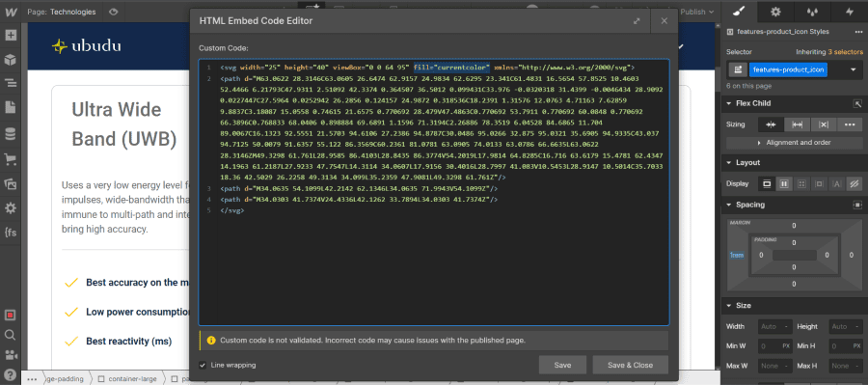Open the CMS Collections panel
Screen dimensions: 868x385
click(11, 133)
